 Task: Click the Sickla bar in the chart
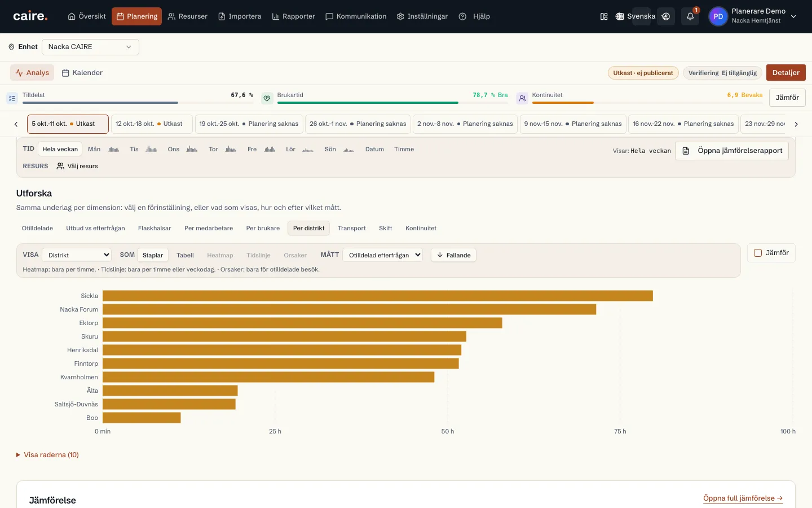pos(378,296)
